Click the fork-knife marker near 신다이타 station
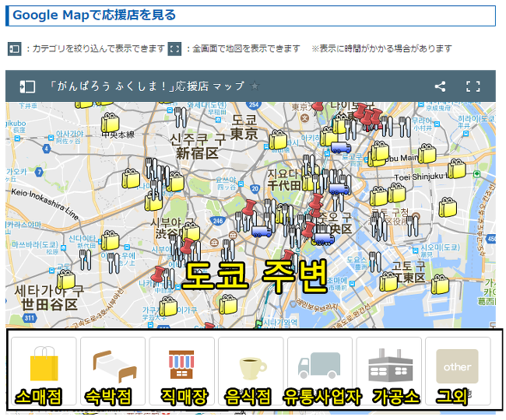Screen dimensions: 506x420 tap(86, 260)
